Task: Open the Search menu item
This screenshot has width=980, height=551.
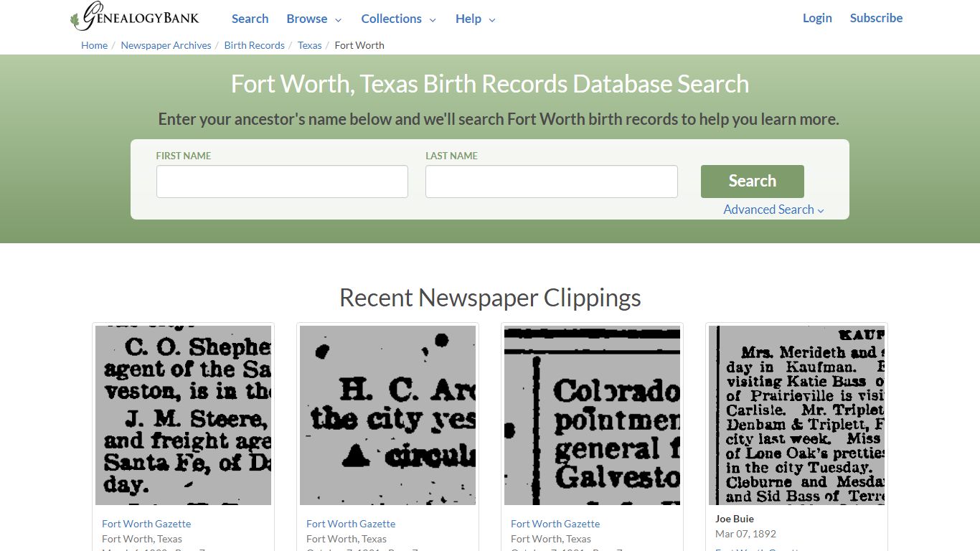Action: coord(250,19)
